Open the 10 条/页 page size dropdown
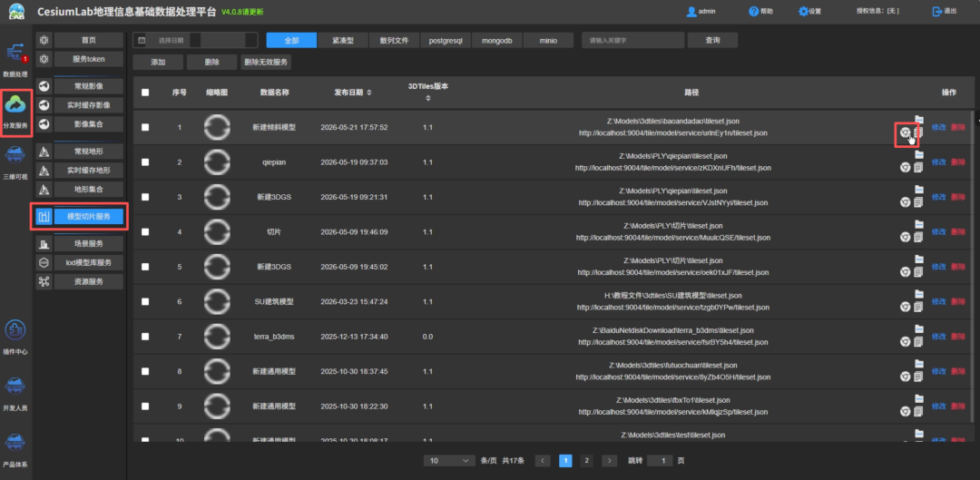 point(449,461)
